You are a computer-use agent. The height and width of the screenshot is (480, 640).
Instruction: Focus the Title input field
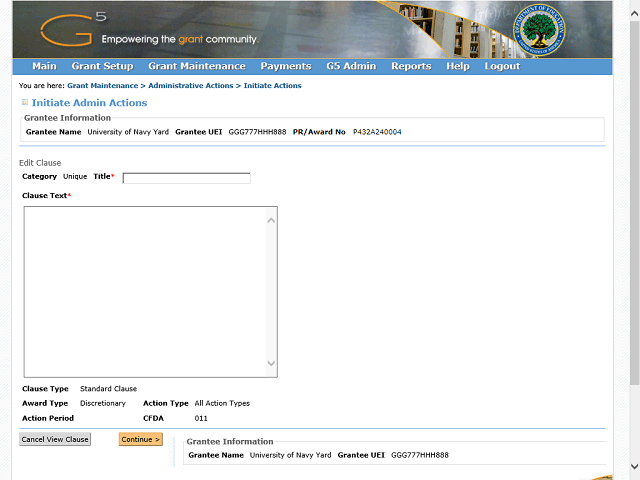(187, 178)
